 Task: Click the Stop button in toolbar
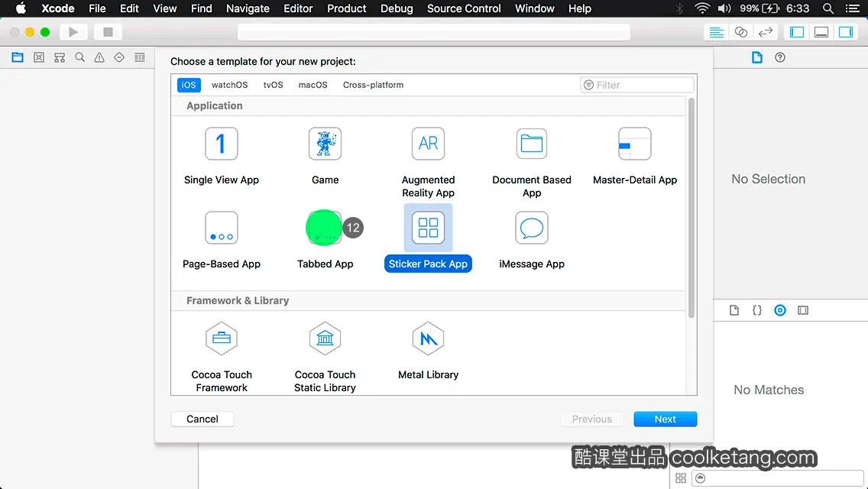point(108,32)
